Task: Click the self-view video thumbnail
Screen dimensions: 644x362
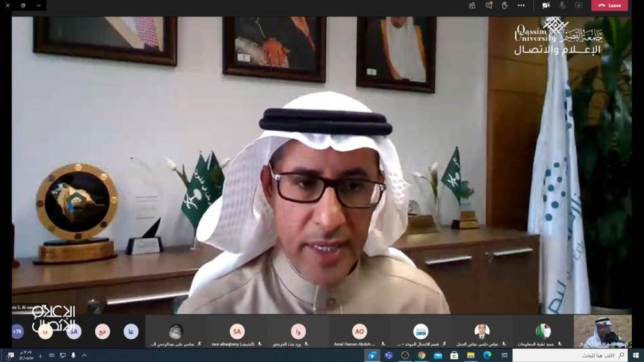Action: click(x=602, y=331)
